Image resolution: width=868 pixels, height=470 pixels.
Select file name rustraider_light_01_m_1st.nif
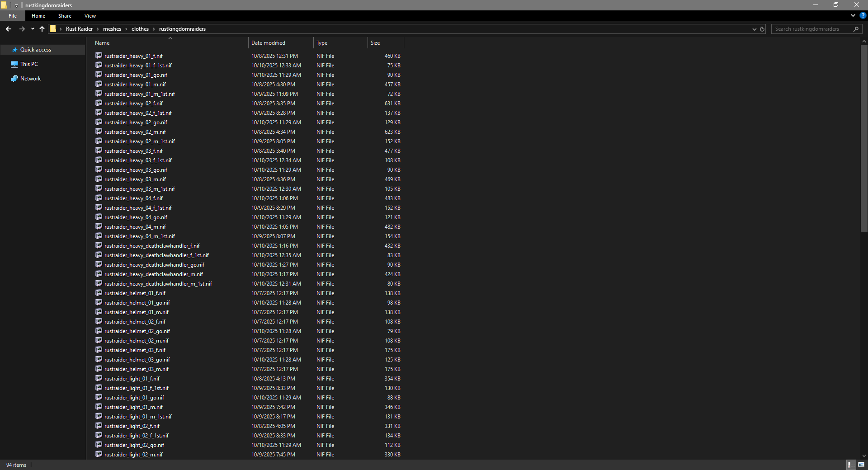[138, 417]
